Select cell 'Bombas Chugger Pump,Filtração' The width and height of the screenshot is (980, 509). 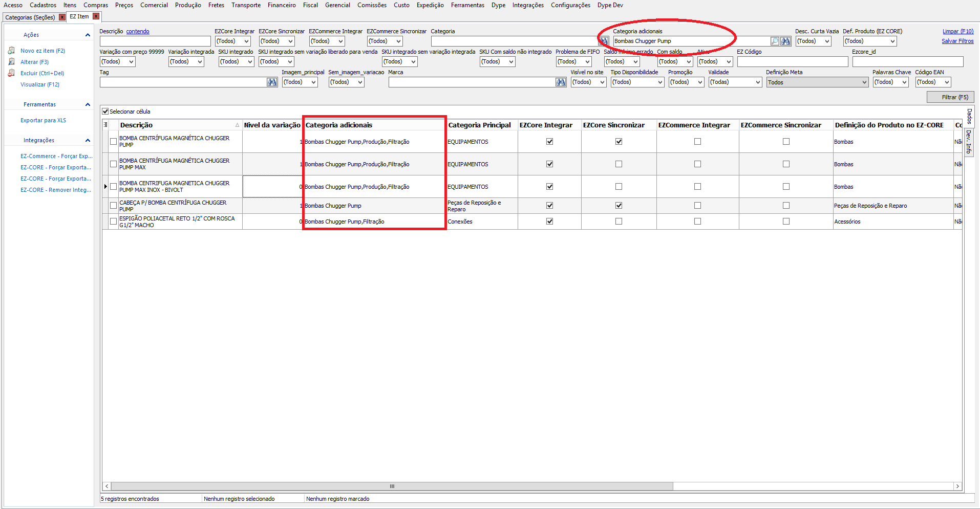tap(374, 222)
